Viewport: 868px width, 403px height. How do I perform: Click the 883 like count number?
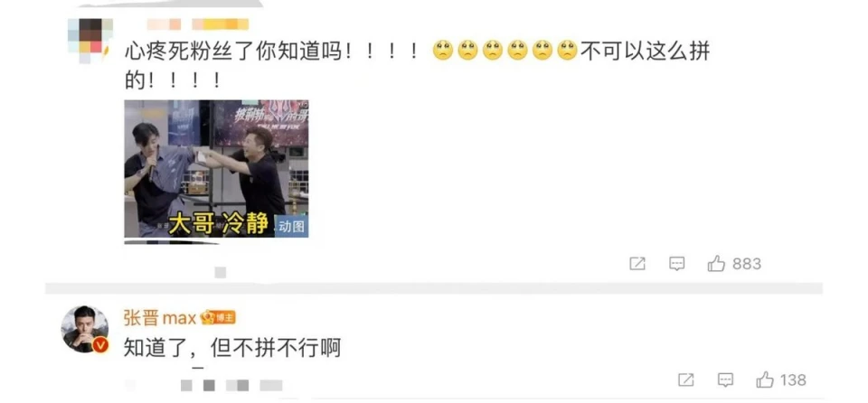point(747,264)
